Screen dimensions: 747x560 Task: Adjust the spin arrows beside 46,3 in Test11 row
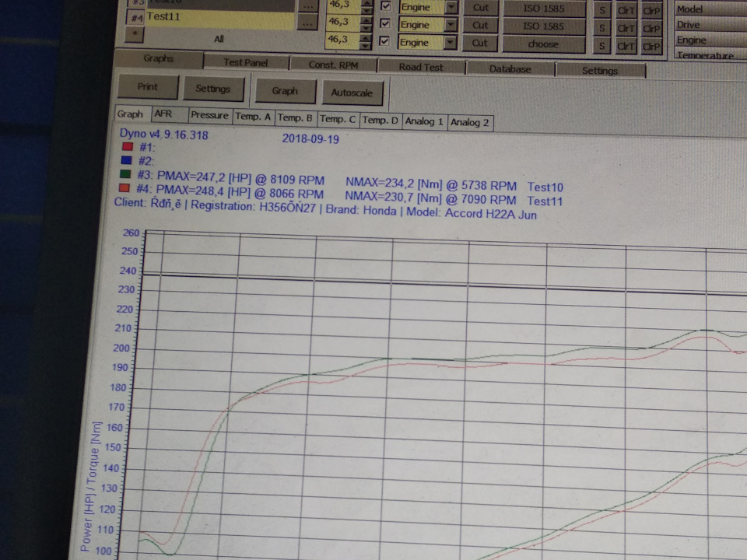coord(366,23)
